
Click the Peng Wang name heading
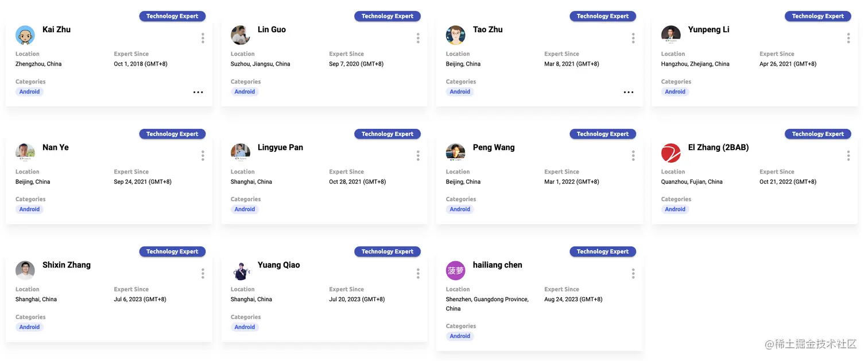pyautogui.click(x=494, y=148)
